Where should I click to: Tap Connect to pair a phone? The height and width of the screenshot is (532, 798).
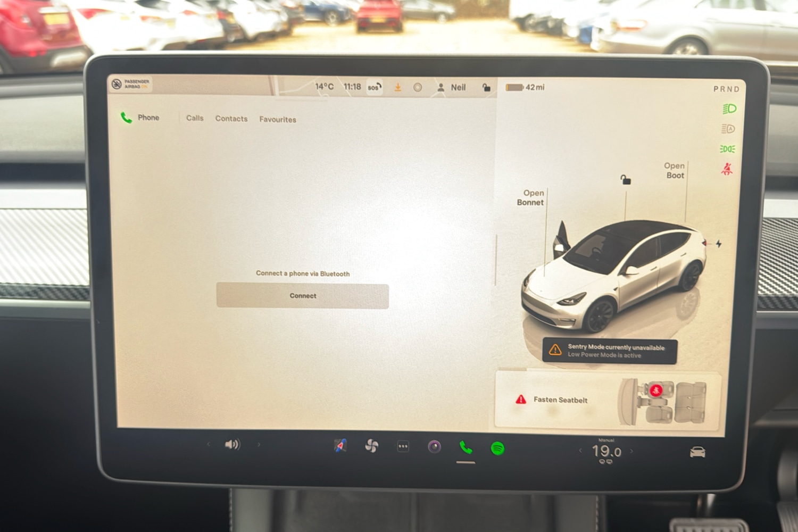coord(302,296)
